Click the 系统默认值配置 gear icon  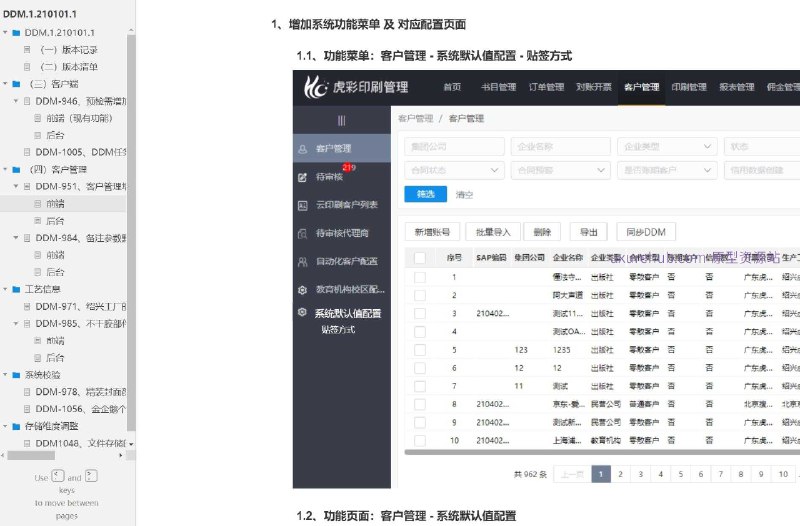click(303, 312)
